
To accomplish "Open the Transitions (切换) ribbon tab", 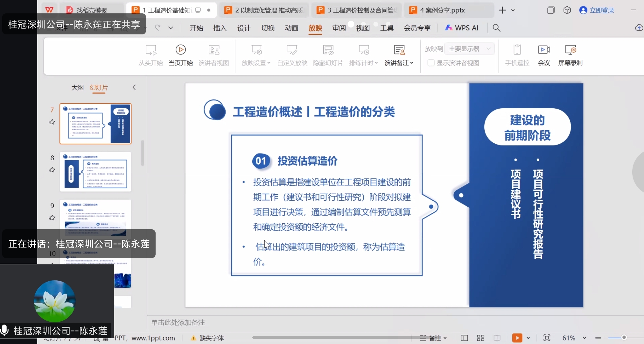I will (x=268, y=28).
